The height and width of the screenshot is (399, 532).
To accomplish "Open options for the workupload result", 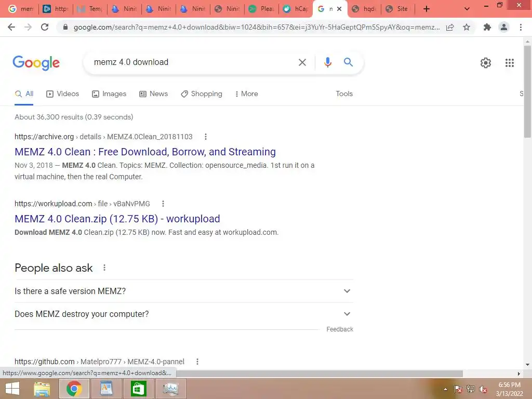I will click(x=163, y=204).
